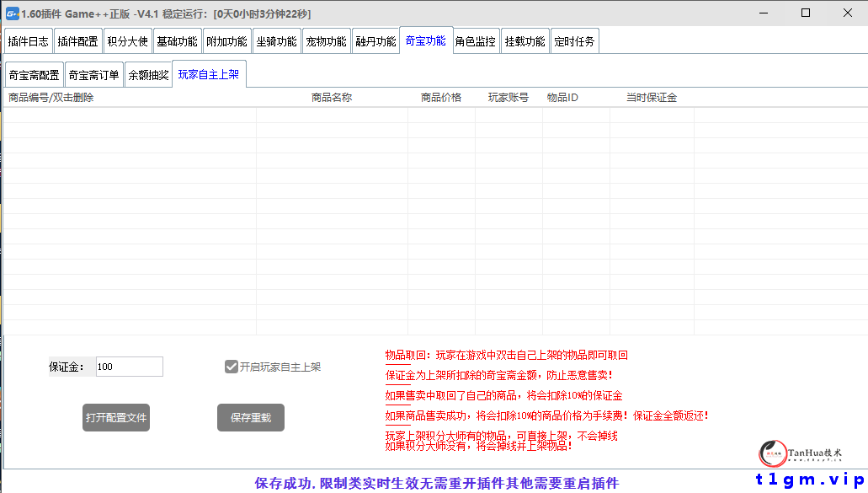Switch to the 角色监控 tab

tap(474, 40)
